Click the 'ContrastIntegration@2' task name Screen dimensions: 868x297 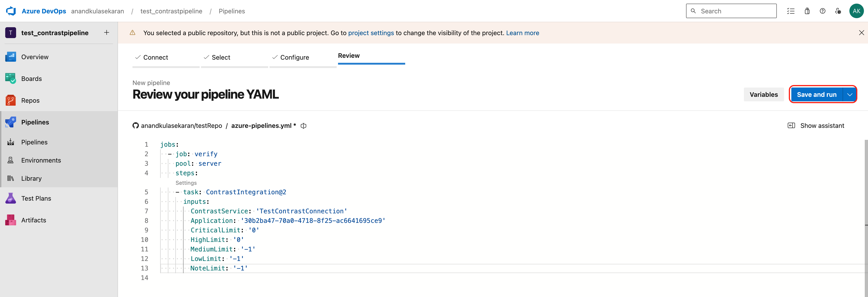246,192
